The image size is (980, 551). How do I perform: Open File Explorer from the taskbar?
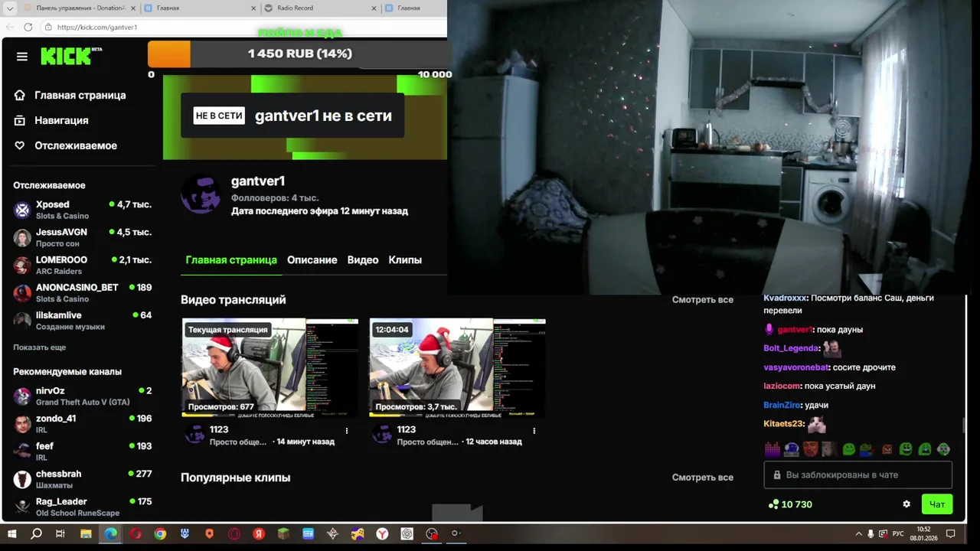(x=86, y=534)
